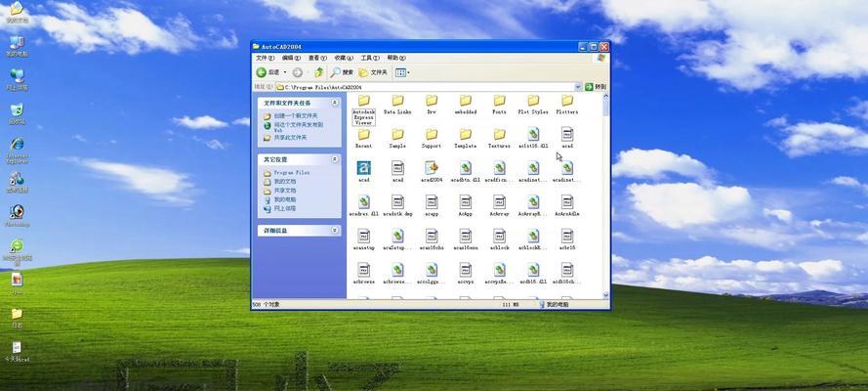
Task: Open the 工具(T) menu
Action: [x=370, y=58]
